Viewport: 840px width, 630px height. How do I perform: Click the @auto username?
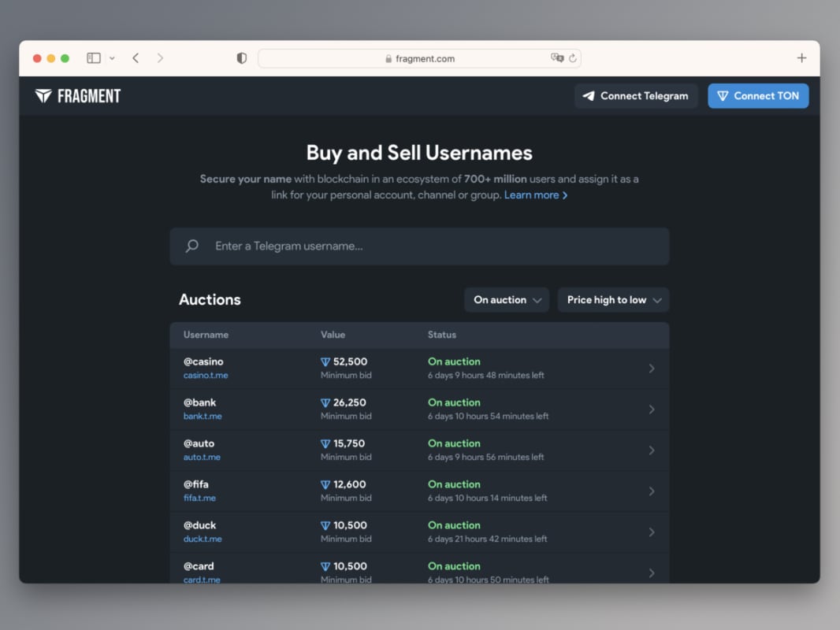pos(199,443)
